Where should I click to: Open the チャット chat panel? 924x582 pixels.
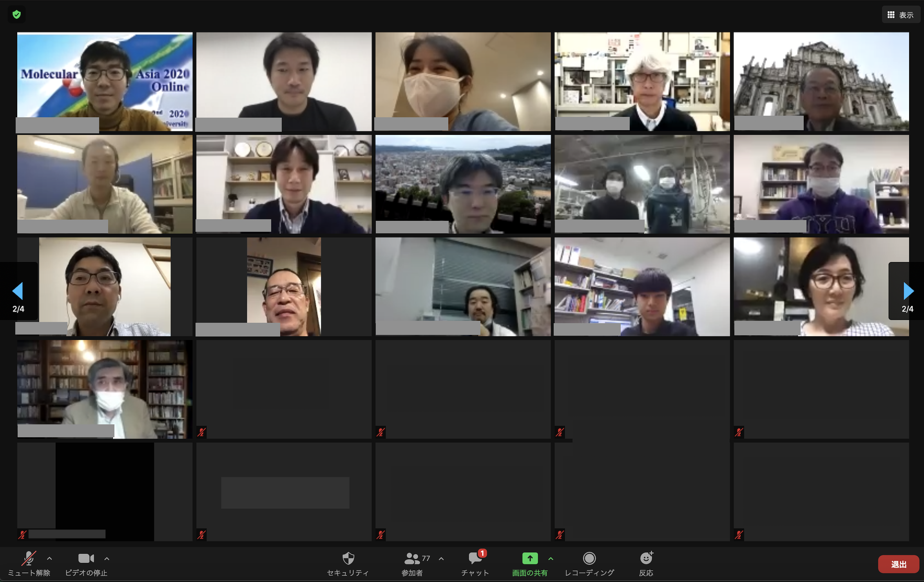click(475, 564)
